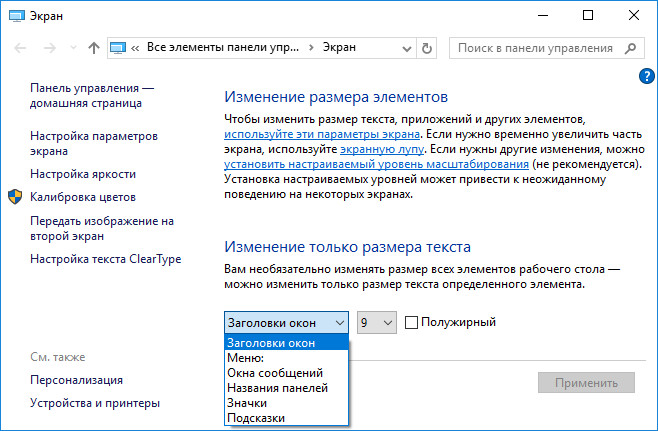Select Названия панелей in the list
This screenshot has width=658, height=431.
(286, 388)
